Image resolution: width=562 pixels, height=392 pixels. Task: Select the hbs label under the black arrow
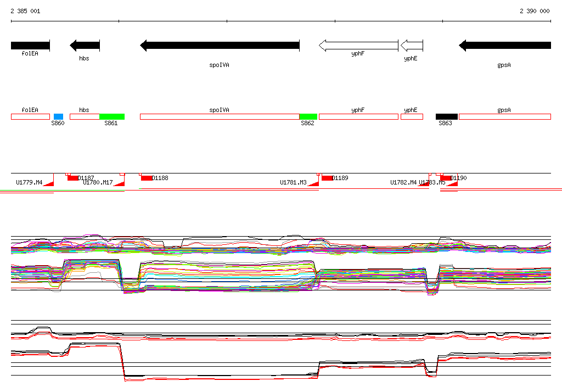[84, 58]
